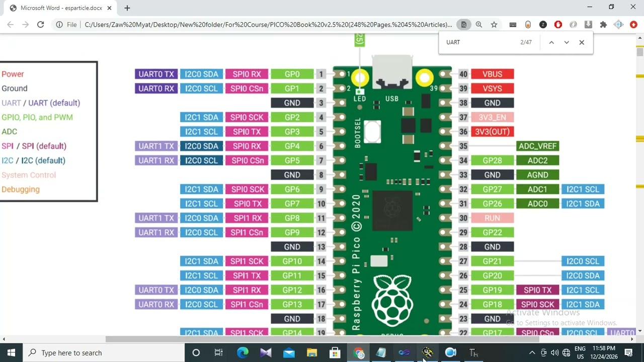Screen dimensions: 644x362
Task: Click the BOOTSEL button on the Pico board
Action: [x=372, y=131]
